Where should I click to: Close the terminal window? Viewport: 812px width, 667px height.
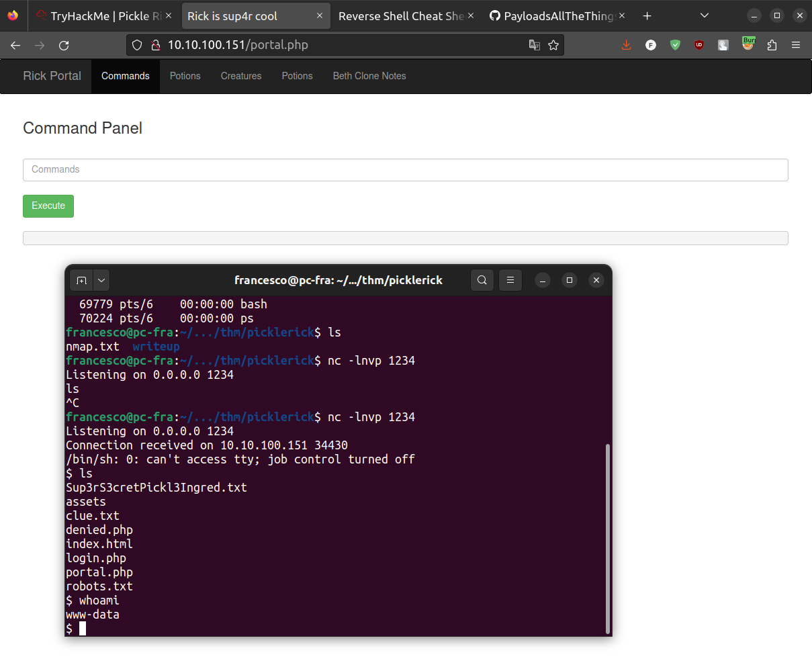(x=596, y=280)
